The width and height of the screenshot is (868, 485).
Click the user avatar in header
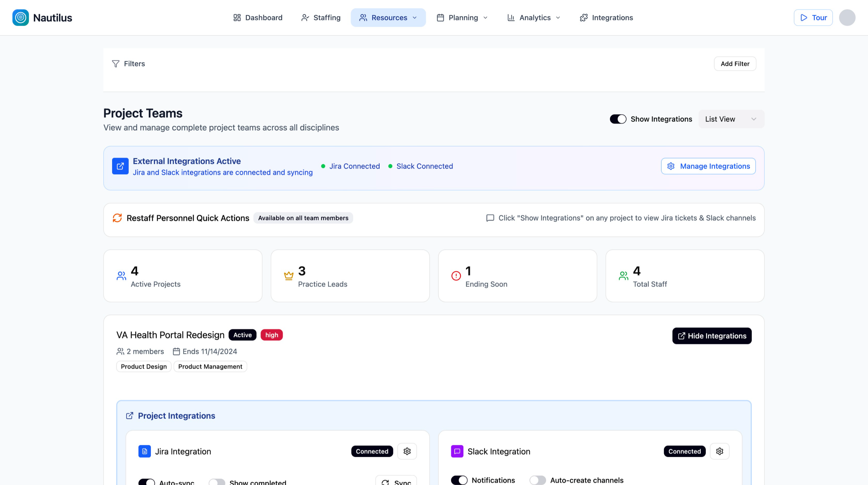pyautogui.click(x=847, y=18)
